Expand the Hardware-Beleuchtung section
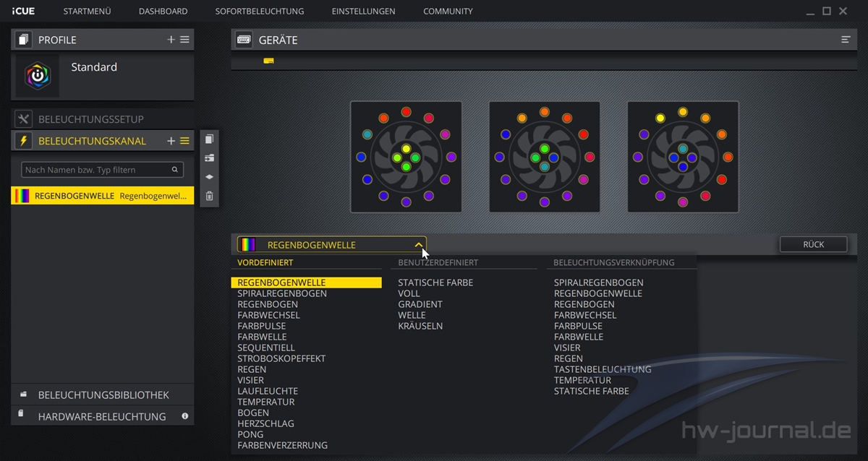Viewport: 868px width, 461px height. coord(102,416)
